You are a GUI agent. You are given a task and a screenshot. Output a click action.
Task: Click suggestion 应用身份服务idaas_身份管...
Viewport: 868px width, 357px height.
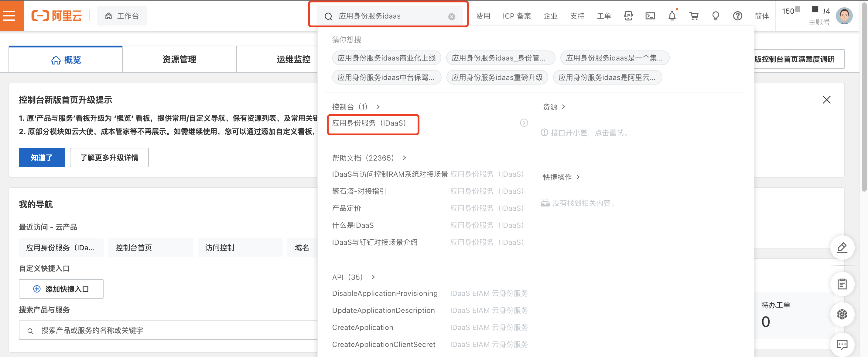(501, 58)
